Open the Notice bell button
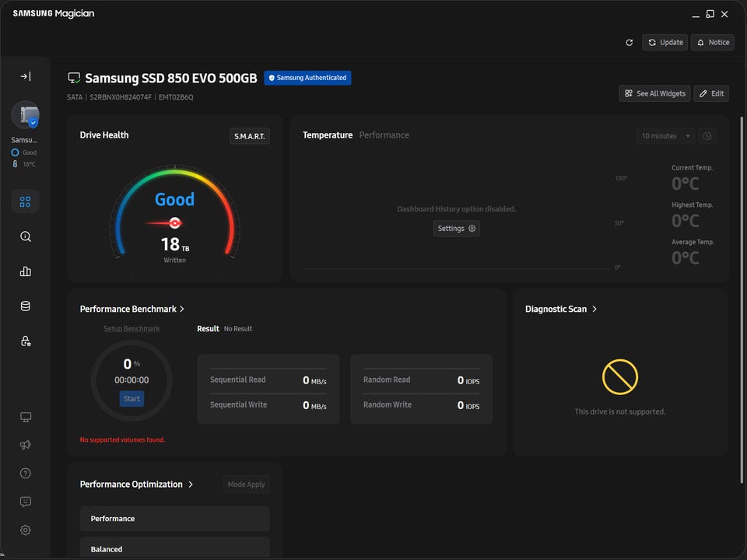 point(713,42)
